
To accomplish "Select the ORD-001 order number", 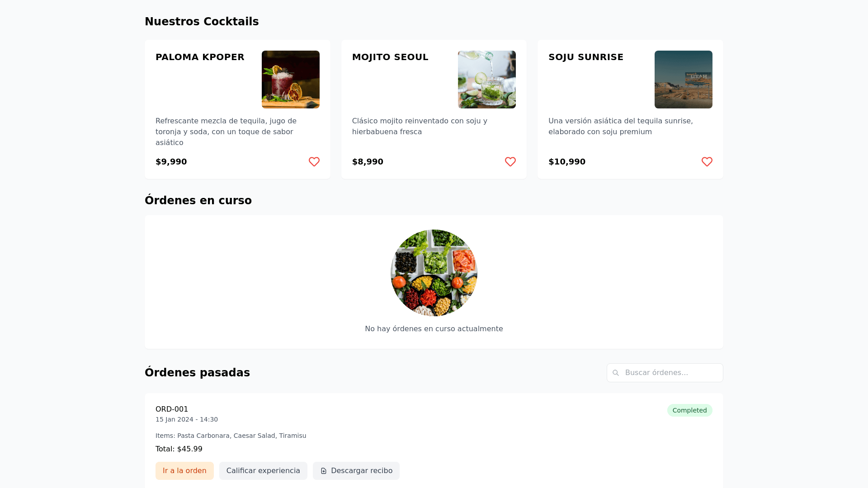I will point(172,409).
